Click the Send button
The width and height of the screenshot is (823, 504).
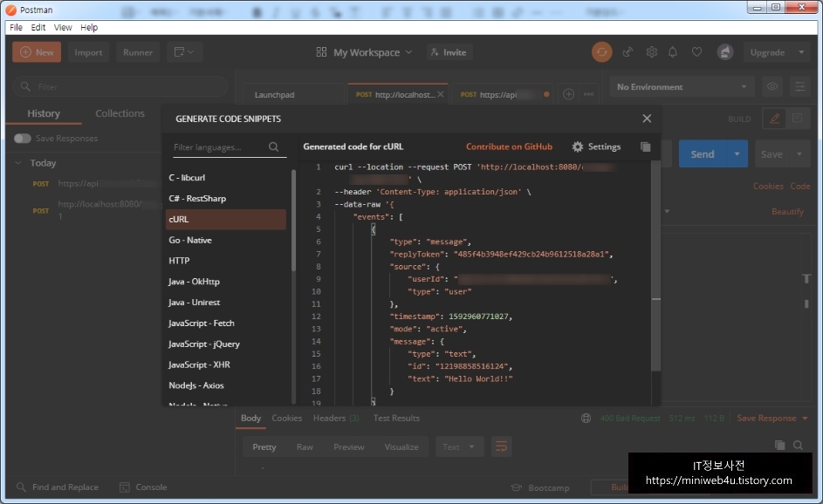tap(703, 153)
